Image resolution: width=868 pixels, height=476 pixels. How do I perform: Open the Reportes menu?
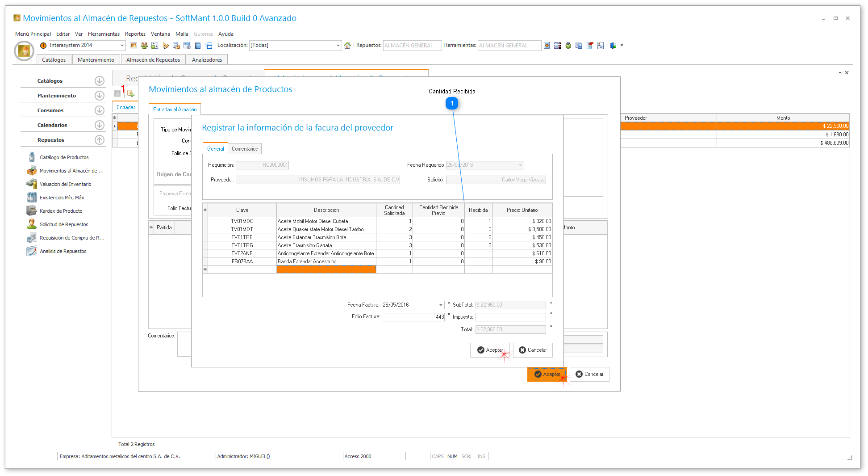pyautogui.click(x=135, y=34)
